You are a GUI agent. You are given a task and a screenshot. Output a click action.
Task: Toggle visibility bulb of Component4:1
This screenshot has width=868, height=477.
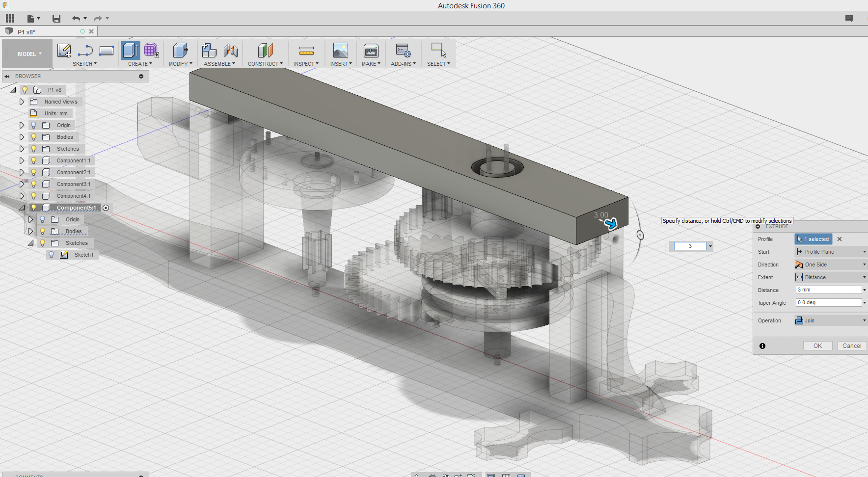pos(33,196)
